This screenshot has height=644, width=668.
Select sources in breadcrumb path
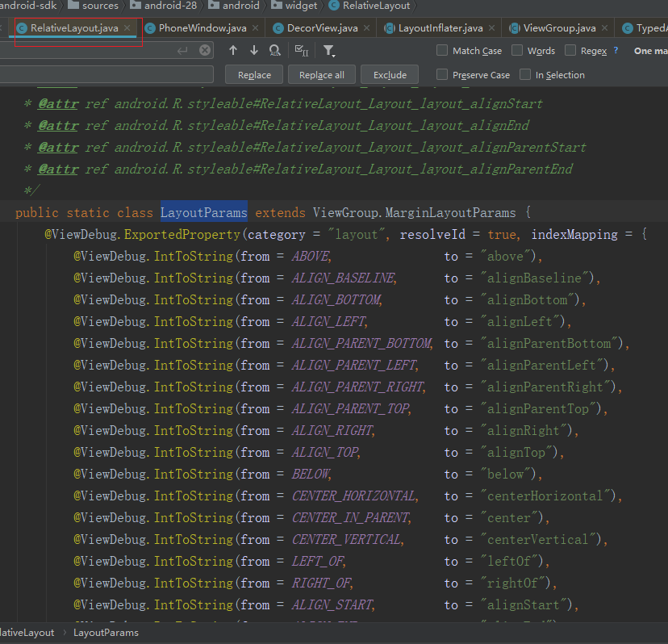[94, 6]
